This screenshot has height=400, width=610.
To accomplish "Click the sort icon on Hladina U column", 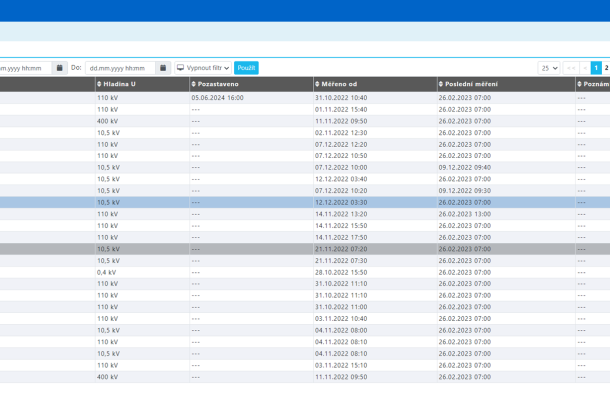I will pos(99,84).
